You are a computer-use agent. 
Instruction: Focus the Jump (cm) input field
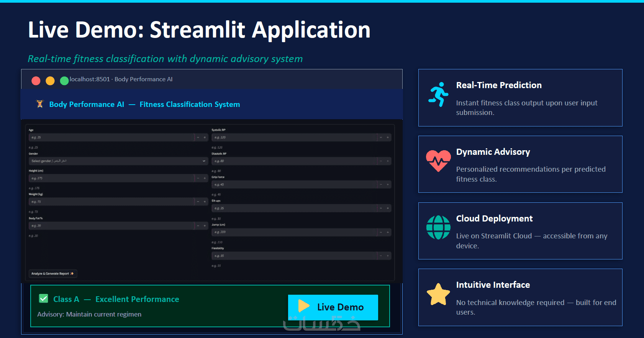click(295, 232)
